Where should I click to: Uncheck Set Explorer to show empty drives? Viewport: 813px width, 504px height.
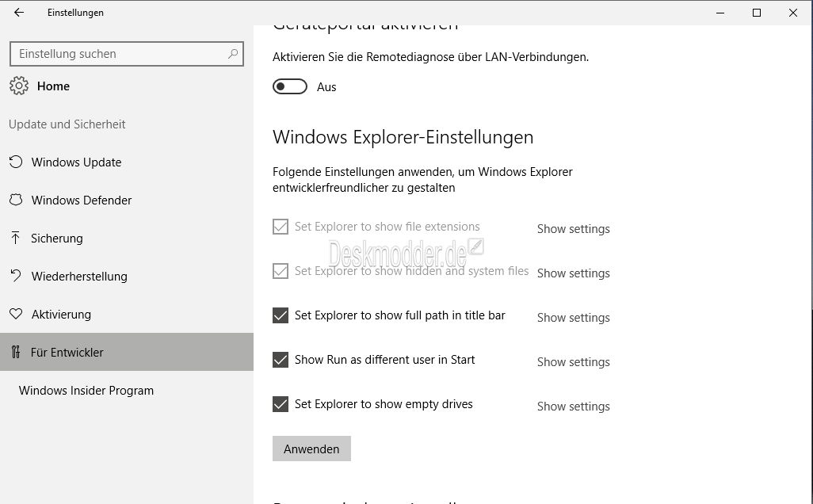281,404
